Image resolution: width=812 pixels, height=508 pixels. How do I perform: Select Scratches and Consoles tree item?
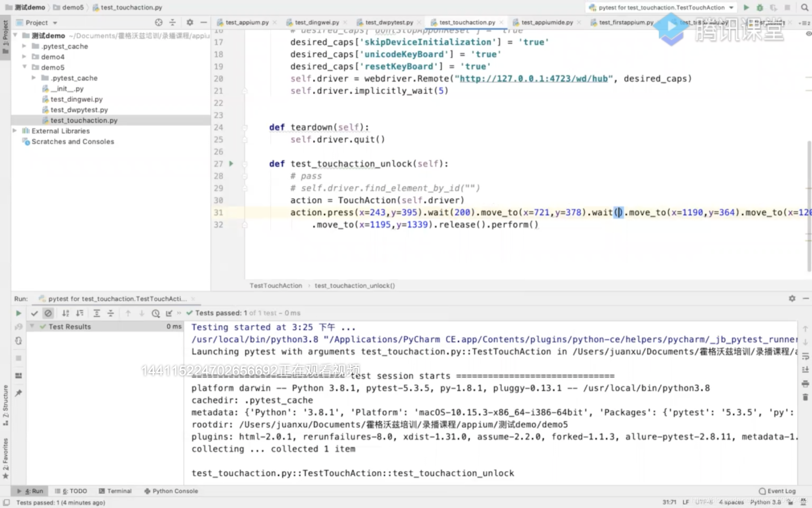[x=68, y=142]
